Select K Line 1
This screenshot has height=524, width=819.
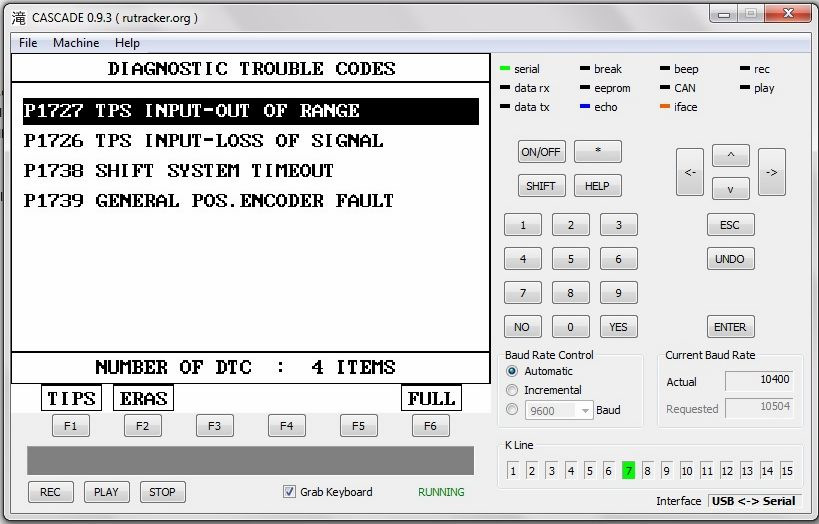[513, 471]
